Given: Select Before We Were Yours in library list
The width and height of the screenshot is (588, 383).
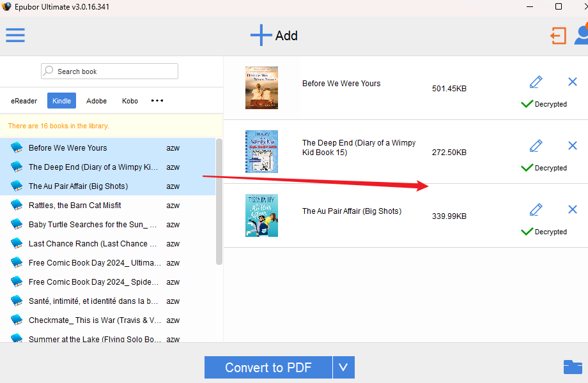Looking at the screenshot, I should click(x=107, y=147).
